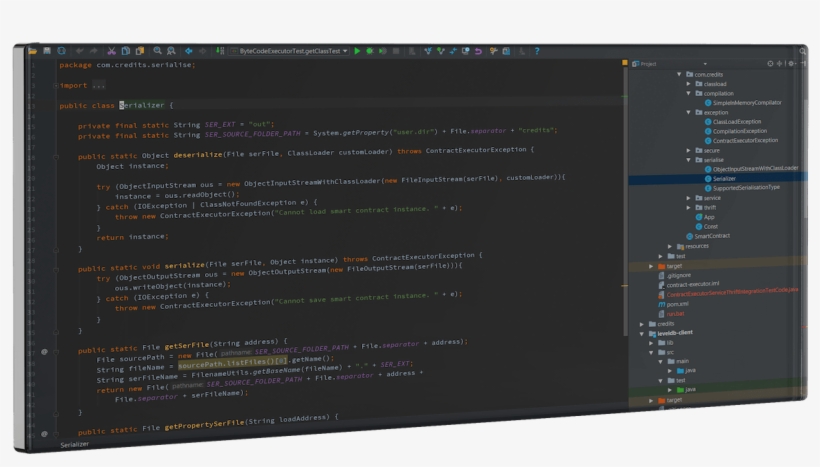This screenshot has height=467, width=820.
Task: Click the Cut scissors icon
Action: click(112, 50)
